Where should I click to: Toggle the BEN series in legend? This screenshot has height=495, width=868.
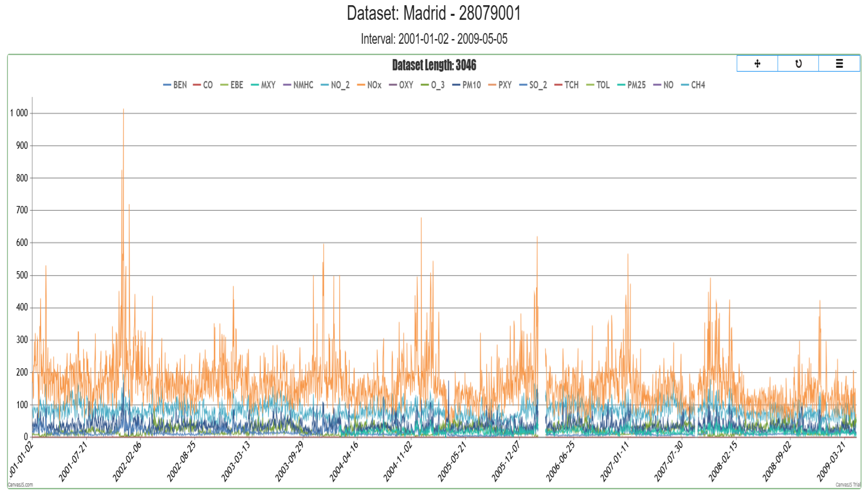[x=175, y=85]
